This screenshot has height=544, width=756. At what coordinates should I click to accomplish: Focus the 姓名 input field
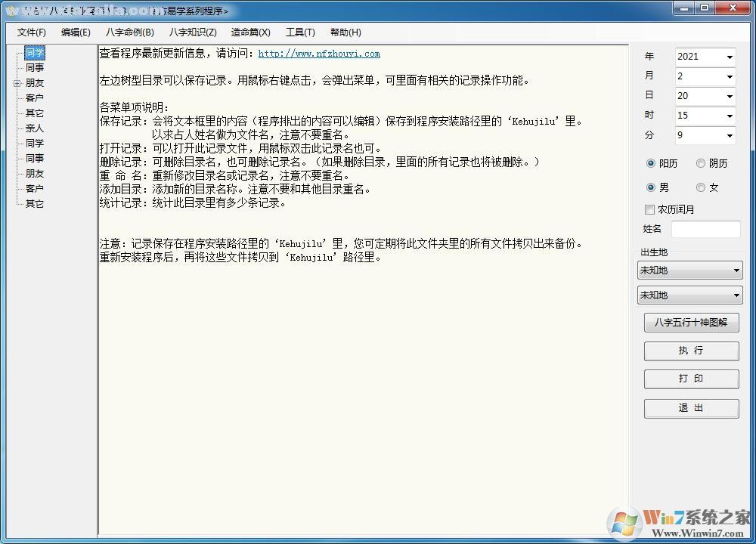point(706,229)
